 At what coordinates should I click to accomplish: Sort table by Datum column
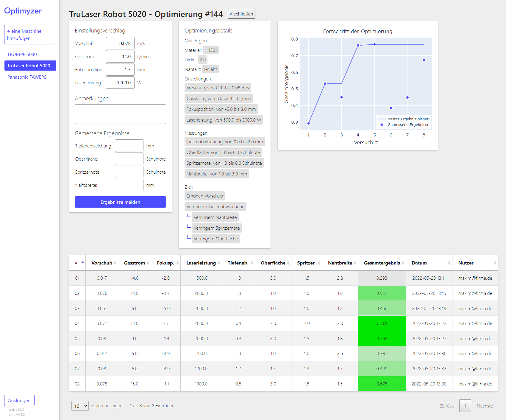coord(429,263)
